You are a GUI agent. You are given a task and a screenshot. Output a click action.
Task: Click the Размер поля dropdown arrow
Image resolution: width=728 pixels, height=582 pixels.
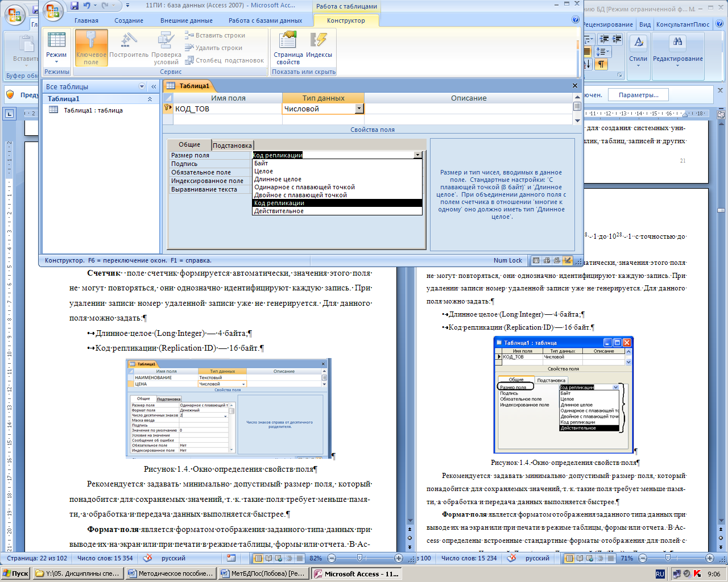pyautogui.click(x=418, y=155)
